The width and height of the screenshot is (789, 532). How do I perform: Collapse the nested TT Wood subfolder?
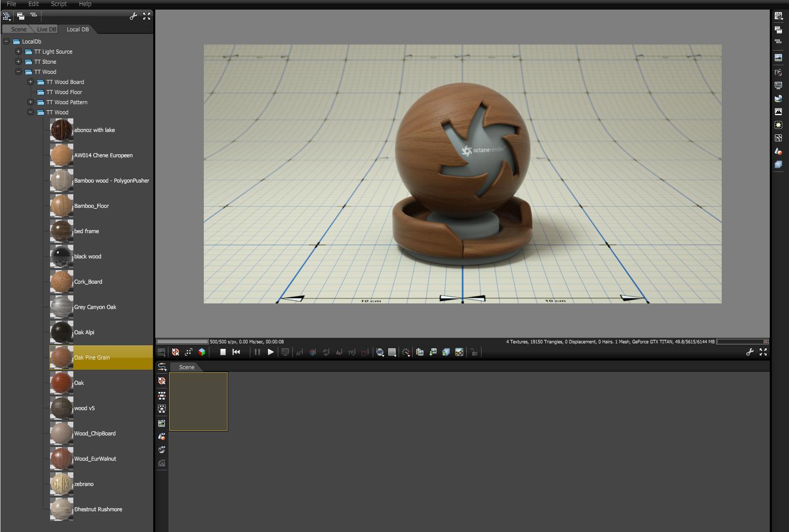[30, 112]
